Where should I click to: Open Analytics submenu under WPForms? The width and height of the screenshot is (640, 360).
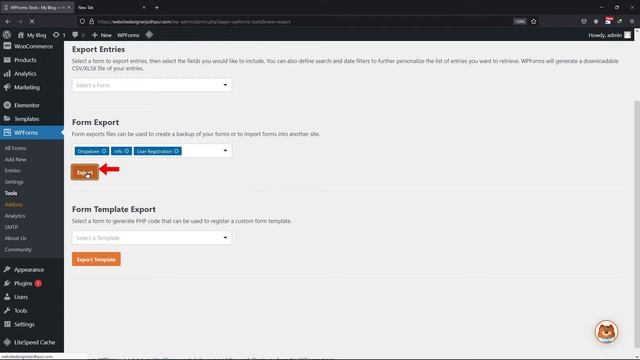[15, 216]
